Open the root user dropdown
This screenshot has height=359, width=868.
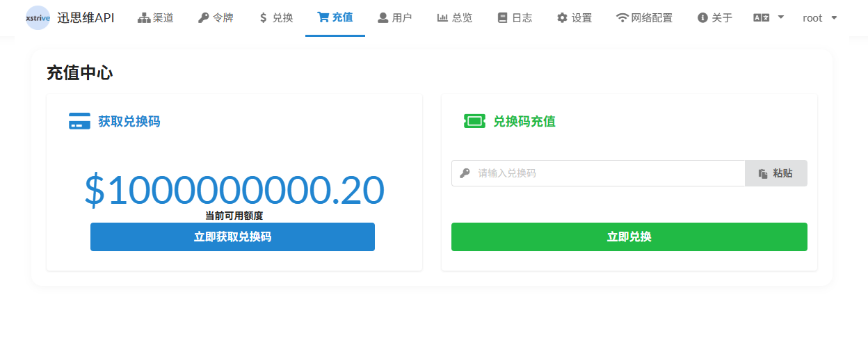pos(819,18)
